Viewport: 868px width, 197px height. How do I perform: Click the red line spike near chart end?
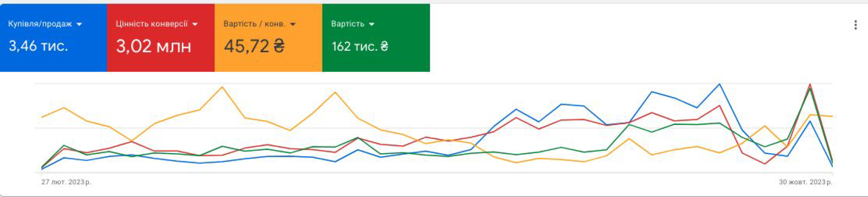(x=810, y=84)
